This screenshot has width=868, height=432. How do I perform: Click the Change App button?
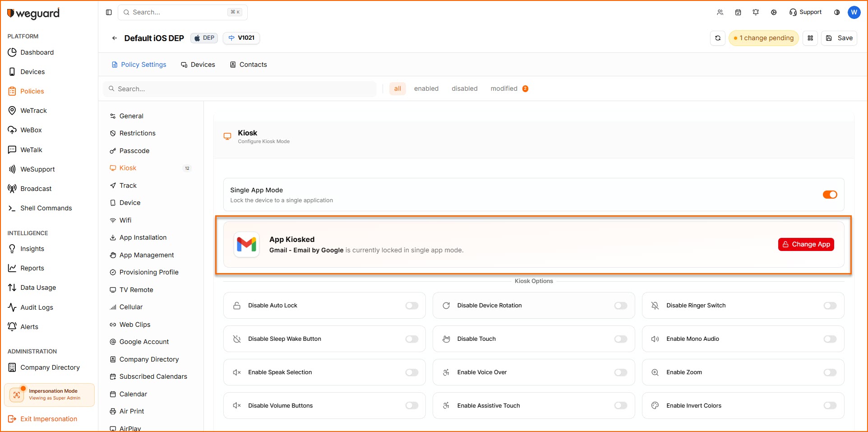(x=806, y=244)
